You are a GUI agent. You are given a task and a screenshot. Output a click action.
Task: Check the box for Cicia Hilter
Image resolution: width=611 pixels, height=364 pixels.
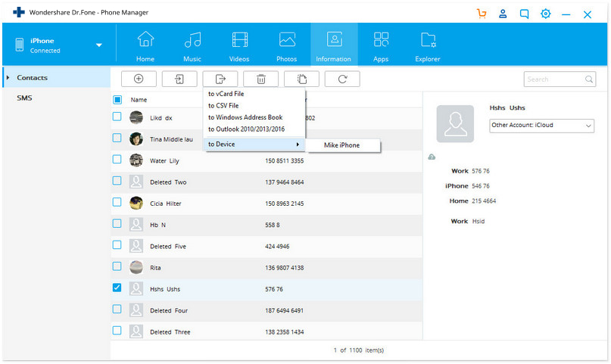(117, 202)
